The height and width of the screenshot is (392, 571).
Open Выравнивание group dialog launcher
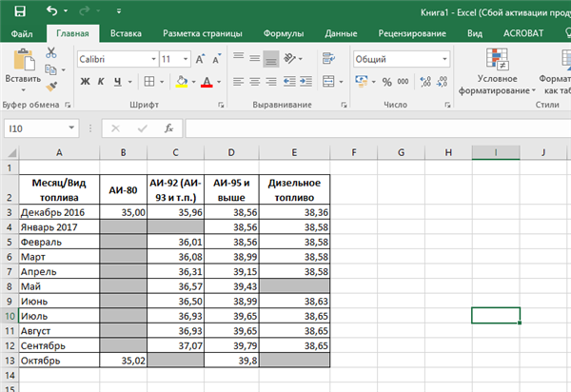pos(344,105)
